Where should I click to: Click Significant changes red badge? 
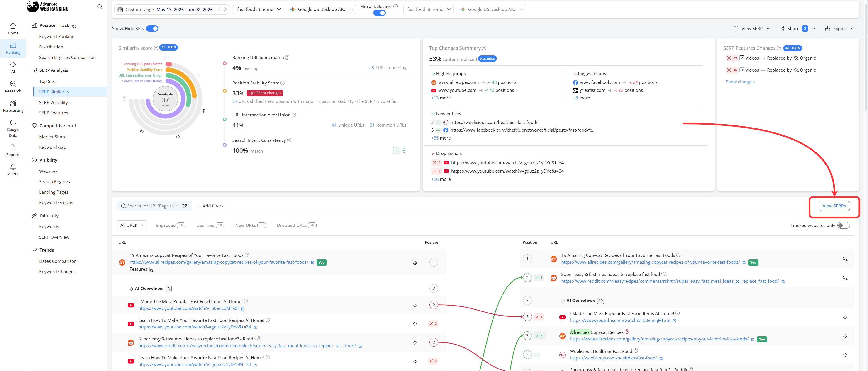(265, 93)
